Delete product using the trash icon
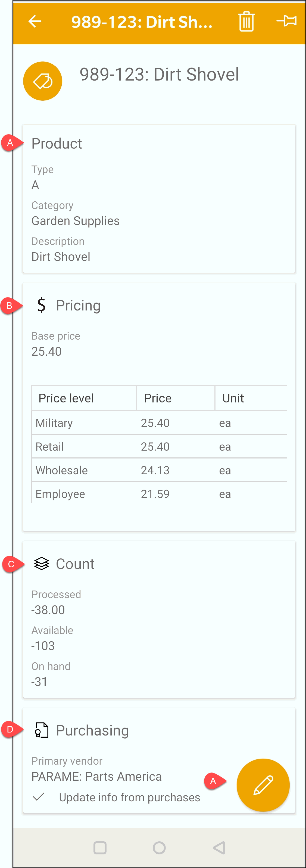This screenshot has width=306, height=868. click(246, 21)
